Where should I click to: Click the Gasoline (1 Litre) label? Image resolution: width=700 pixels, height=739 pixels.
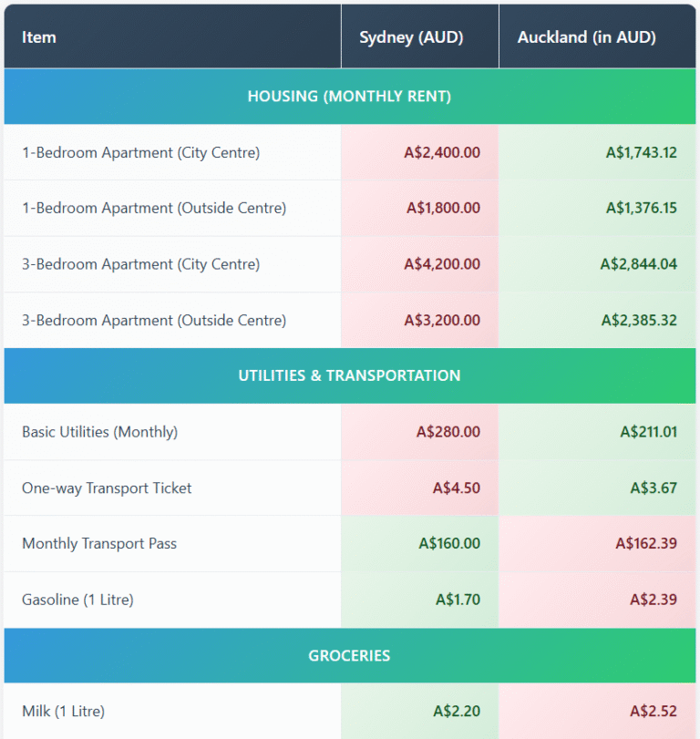(x=77, y=600)
